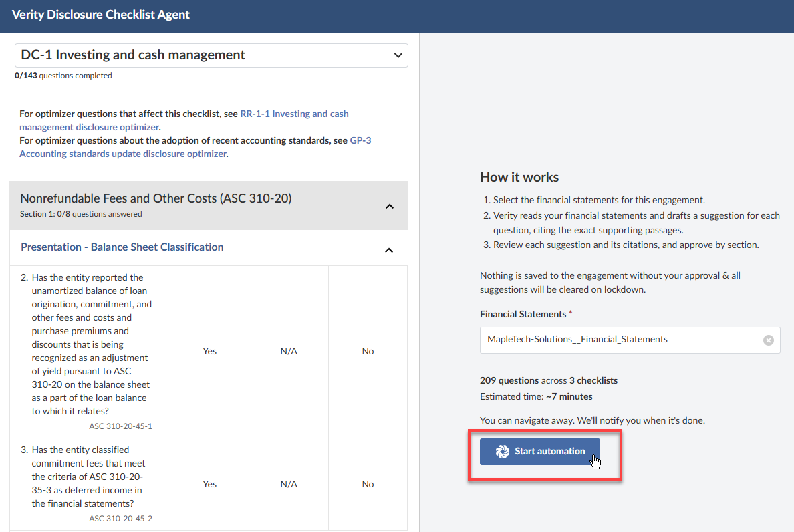Click the Nonrefundable Fees and Other Costs heading

(156, 198)
